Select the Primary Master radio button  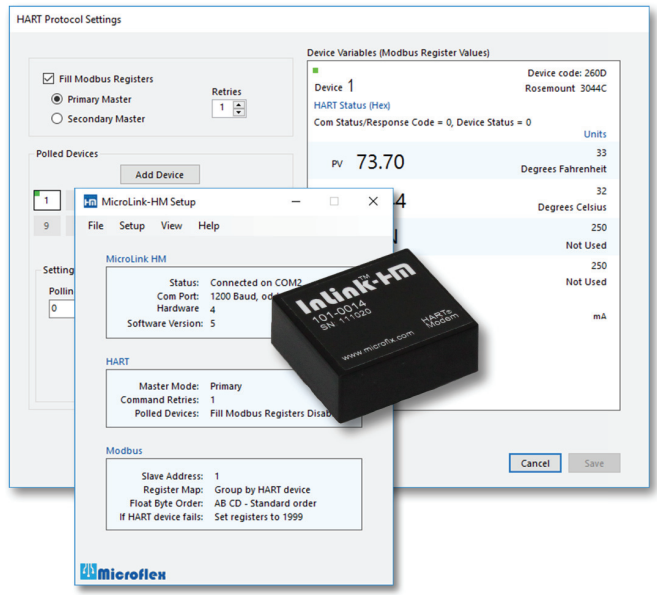57,99
